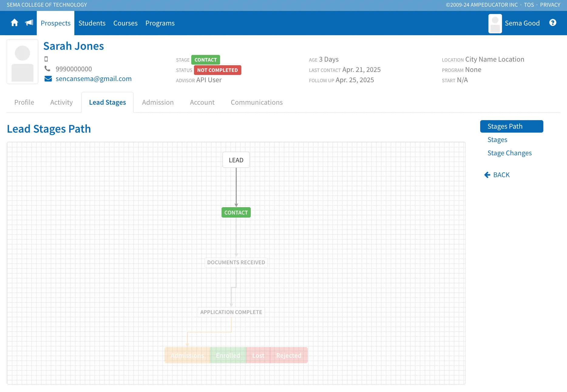
Task: Click the sencansema@gmail.com email link
Action: [x=93, y=79]
